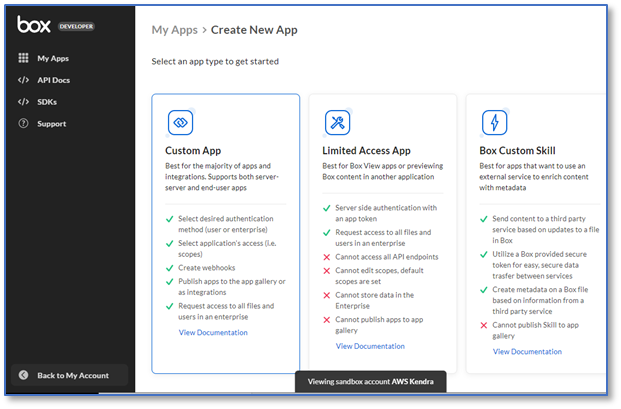Click the 'Create webhooks' feature text
The width and height of the screenshot is (621, 409).
(207, 268)
